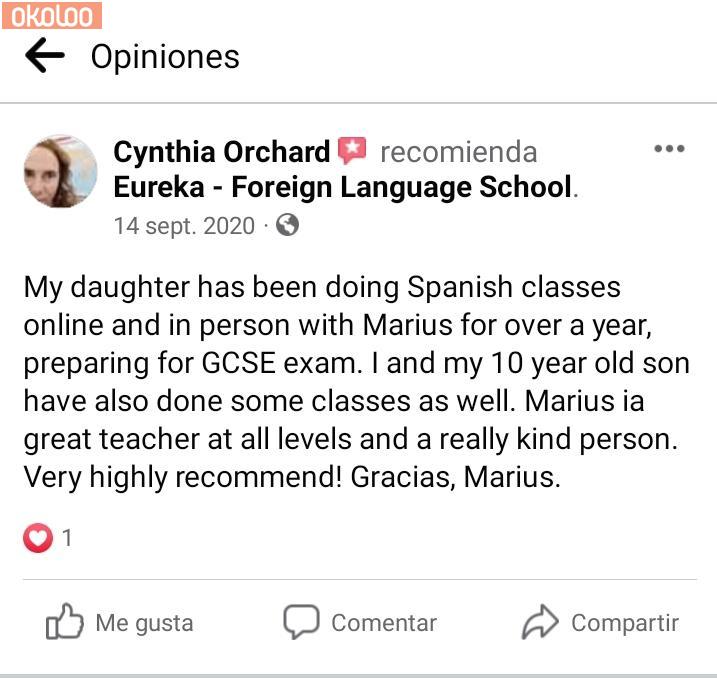Tap the share arrow icon
Screen dimensions: 717x678
(x=540, y=622)
